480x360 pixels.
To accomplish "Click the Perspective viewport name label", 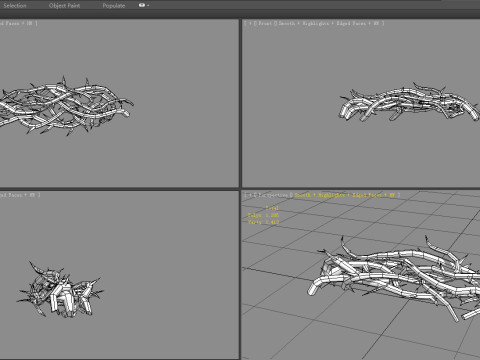I will tap(272, 195).
